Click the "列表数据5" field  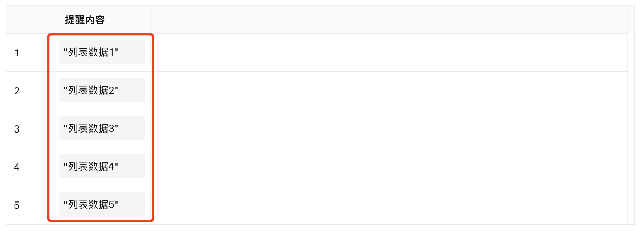(x=102, y=205)
